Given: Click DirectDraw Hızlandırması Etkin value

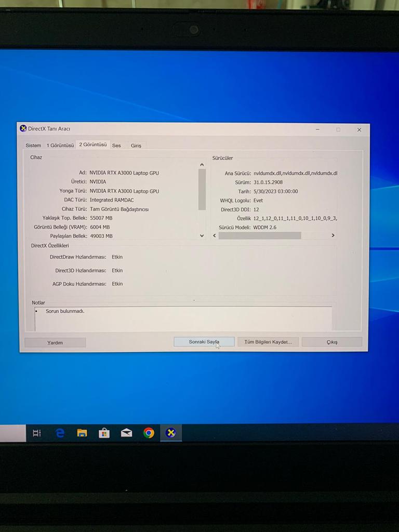Looking at the screenshot, I should tap(117, 257).
